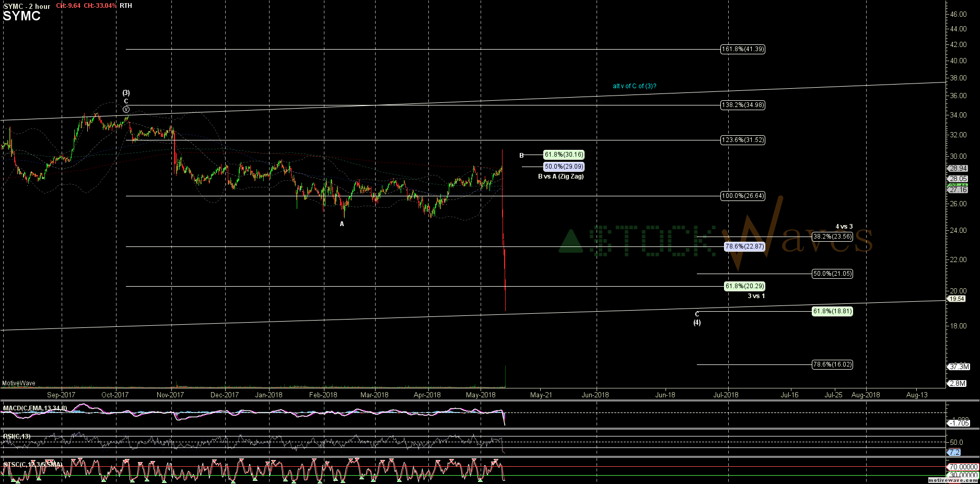This screenshot has width=980, height=484.
Task: Click the (4) wave label
Action: [697, 323]
